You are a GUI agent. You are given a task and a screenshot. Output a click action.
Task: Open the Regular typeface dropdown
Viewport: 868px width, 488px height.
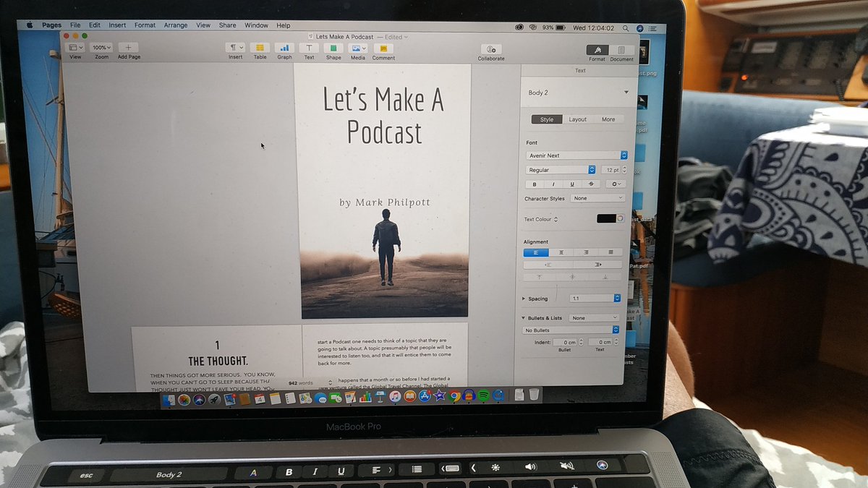tap(561, 170)
